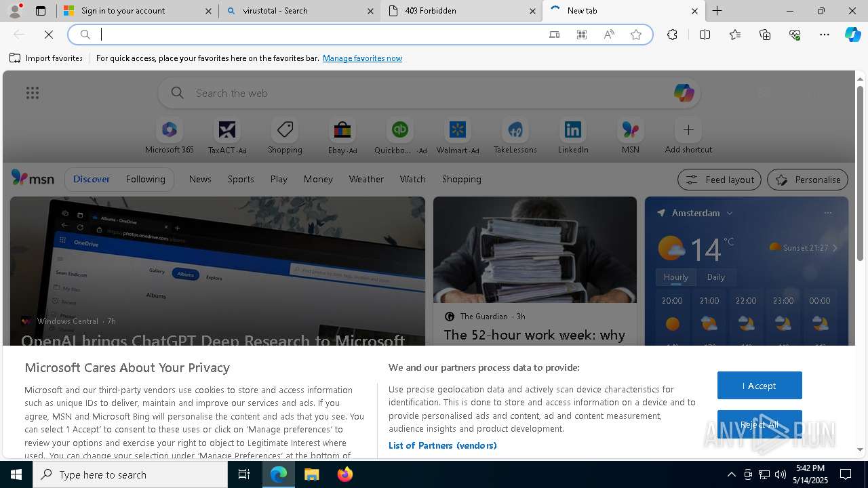Open the Walmart ad shortcut
868x488 pixels.
(x=458, y=136)
